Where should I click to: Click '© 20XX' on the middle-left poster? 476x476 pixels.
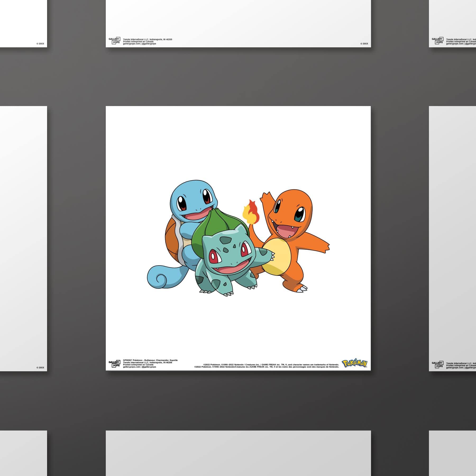point(40,368)
